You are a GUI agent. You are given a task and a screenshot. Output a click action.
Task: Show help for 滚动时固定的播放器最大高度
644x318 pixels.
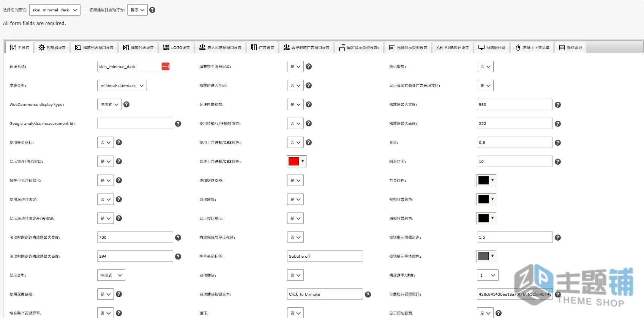[x=178, y=257]
